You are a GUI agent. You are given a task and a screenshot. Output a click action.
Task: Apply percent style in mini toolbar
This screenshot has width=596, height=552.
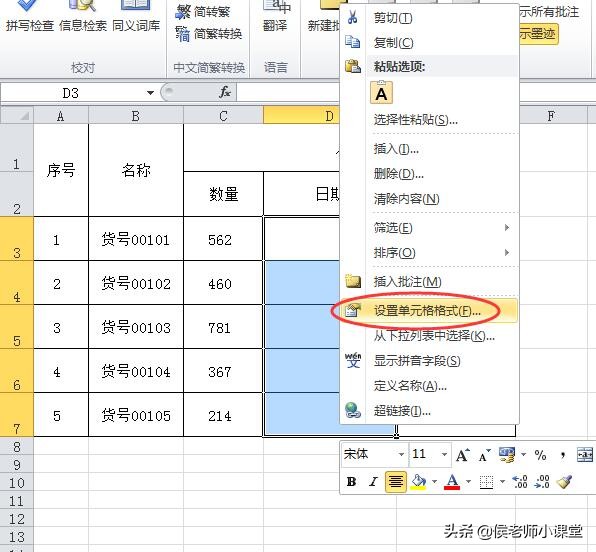coord(540,455)
